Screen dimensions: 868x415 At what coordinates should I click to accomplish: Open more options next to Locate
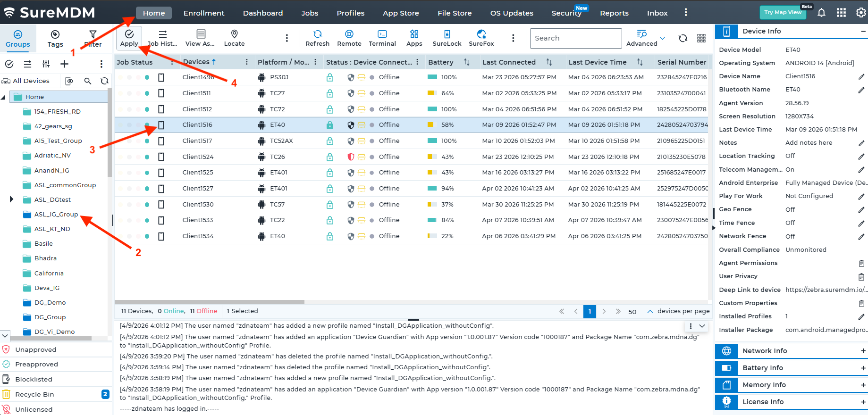(x=287, y=38)
